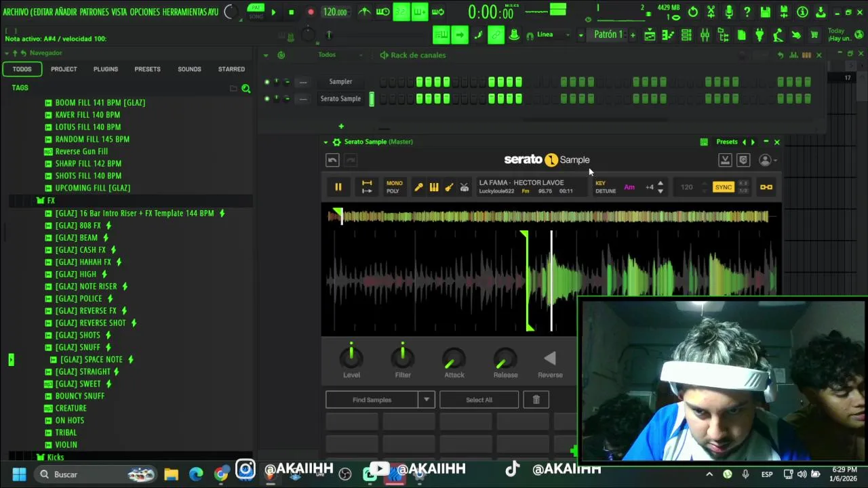The width and height of the screenshot is (868, 488).
Task: Click the Serato user account icon
Action: coord(766,160)
